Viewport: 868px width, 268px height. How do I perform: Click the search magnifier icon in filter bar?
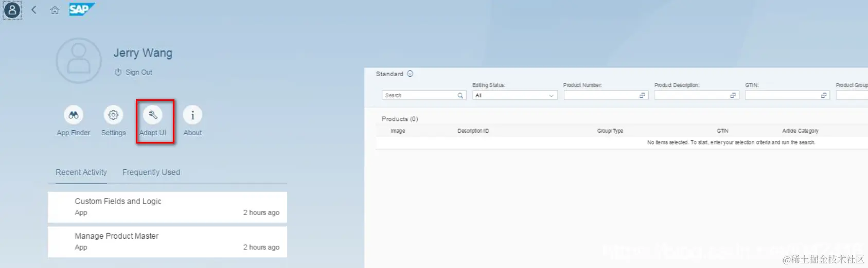click(460, 95)
